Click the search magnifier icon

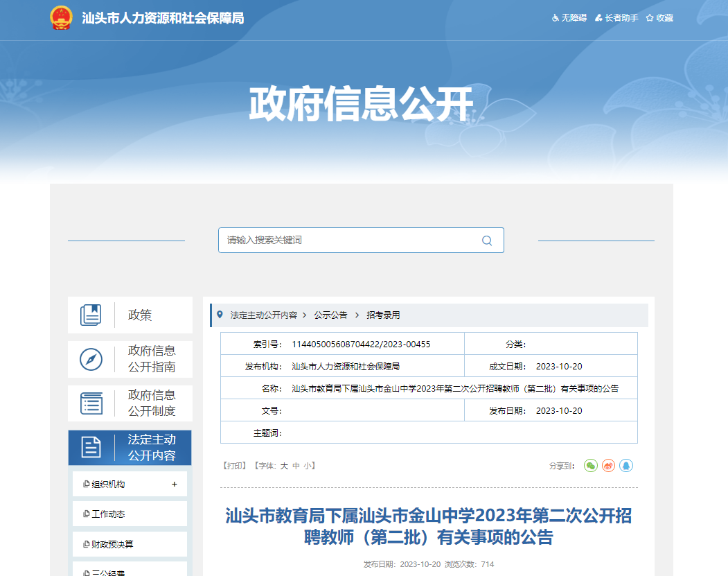tap(487, 241)
